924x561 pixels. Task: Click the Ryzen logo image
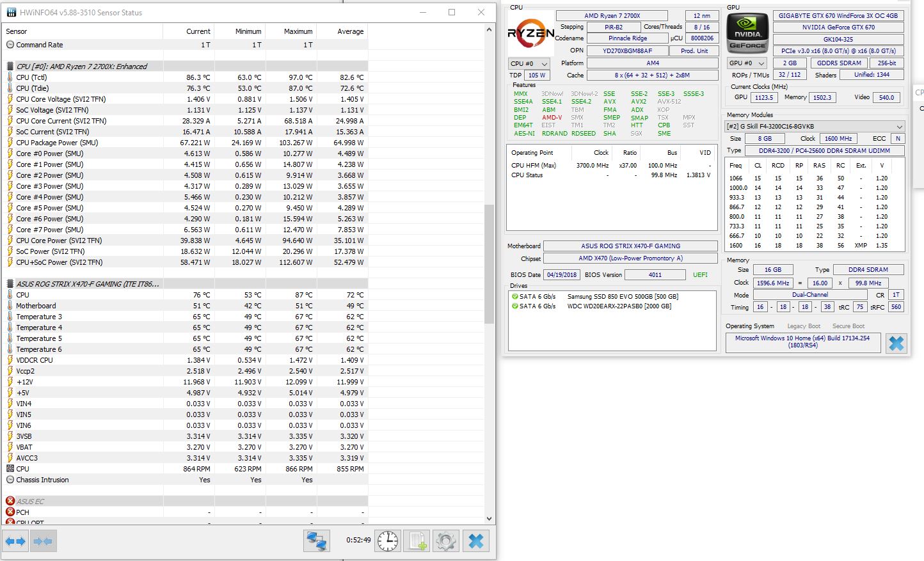click(530, 33)
